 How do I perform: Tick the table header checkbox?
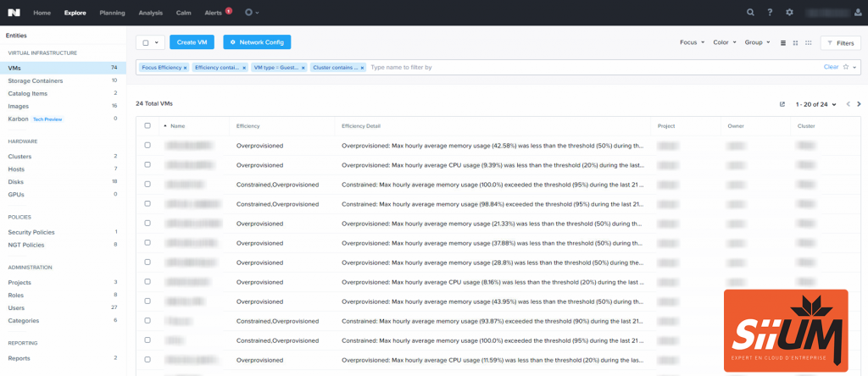(x=147, y=125)
